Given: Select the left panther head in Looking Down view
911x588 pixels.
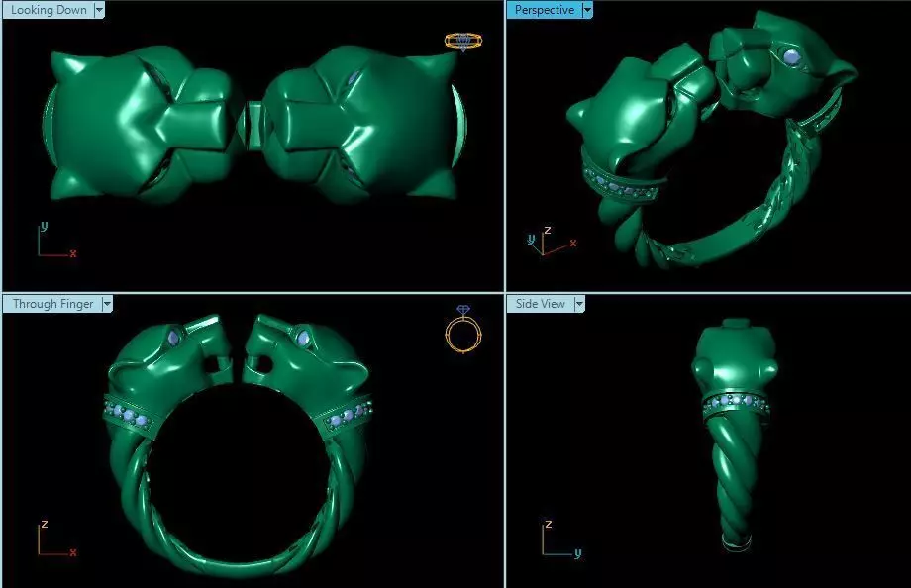Looking at the screenshot, I should point(140,125).
